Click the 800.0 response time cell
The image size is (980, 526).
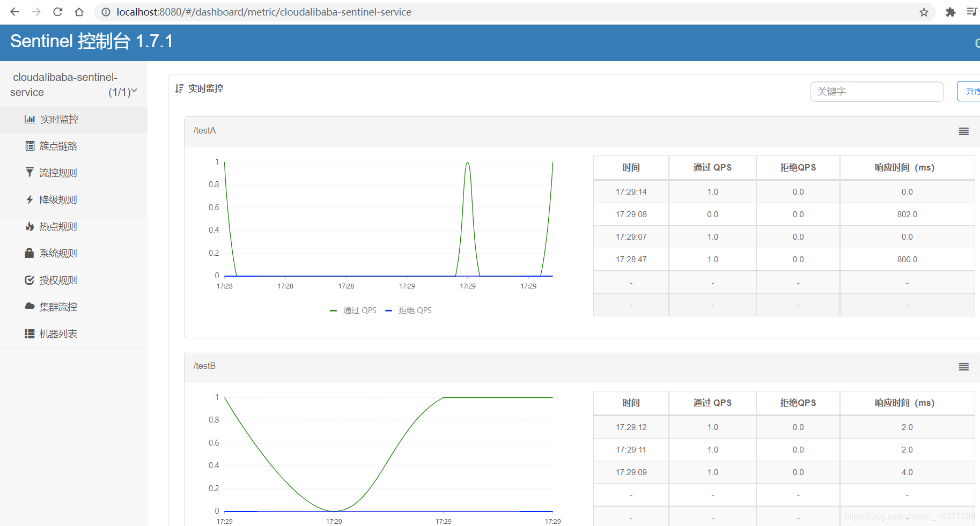(907, 259)
